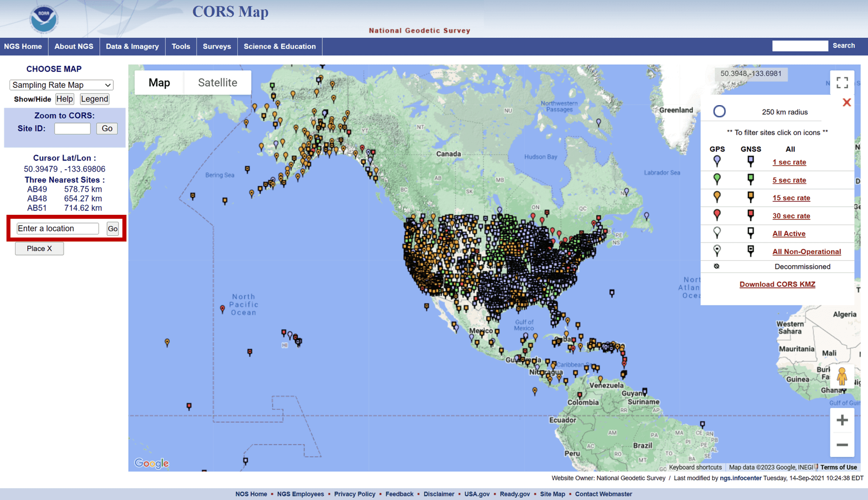This screenshot has width=868, height=500.
Task: Click the Download CORS KMZ link
Action: 777,284
